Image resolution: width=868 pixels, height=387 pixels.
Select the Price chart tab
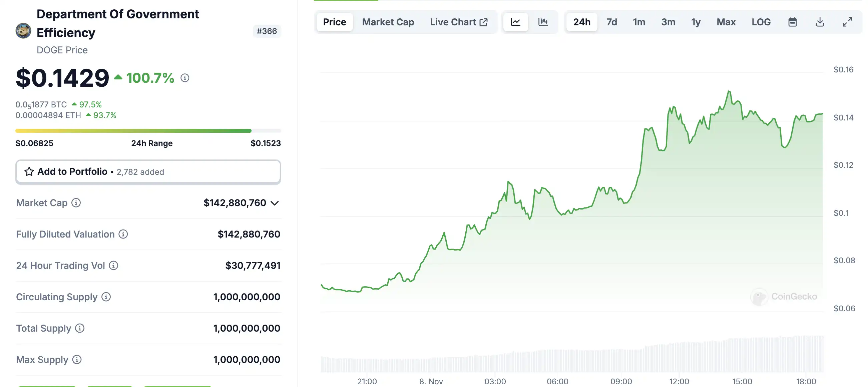point(334,22)
